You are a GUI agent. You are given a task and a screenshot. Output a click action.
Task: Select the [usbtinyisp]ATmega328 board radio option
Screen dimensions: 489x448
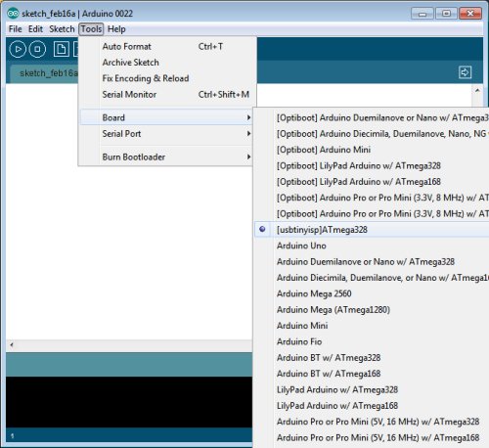coord(372,230)
